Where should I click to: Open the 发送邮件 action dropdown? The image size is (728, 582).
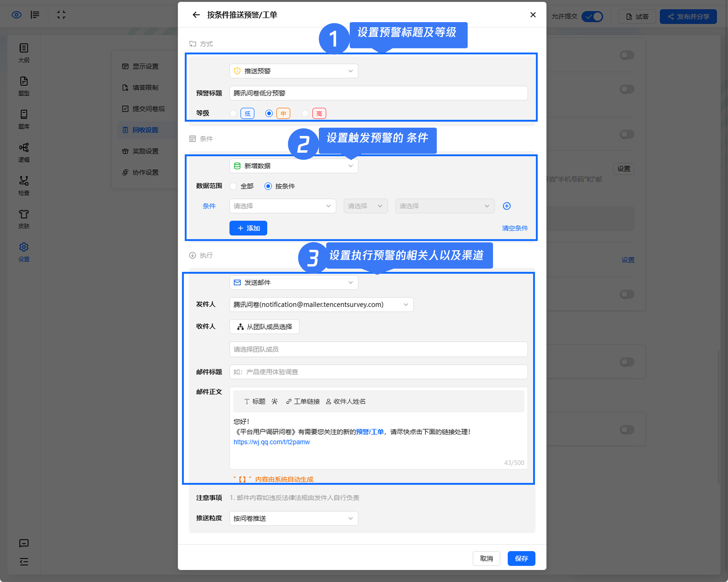pos(294,282)
